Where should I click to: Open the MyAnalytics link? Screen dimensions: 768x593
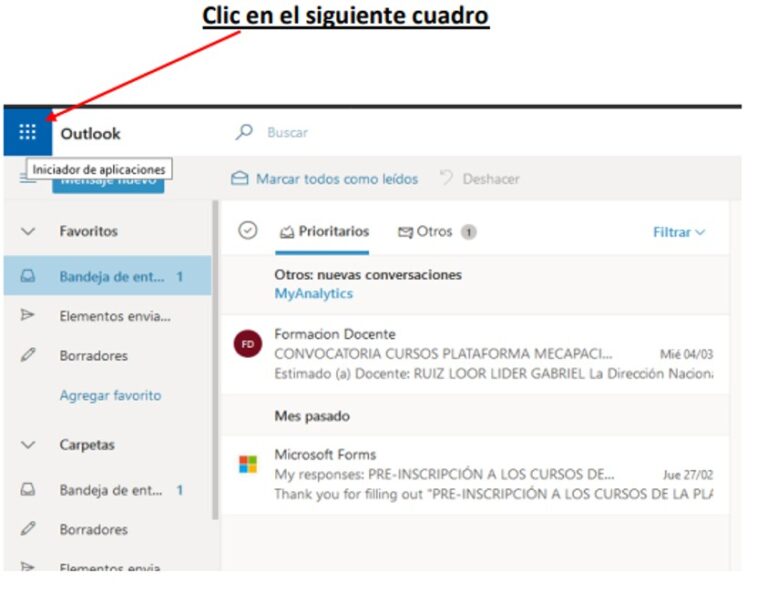[313, 293]
